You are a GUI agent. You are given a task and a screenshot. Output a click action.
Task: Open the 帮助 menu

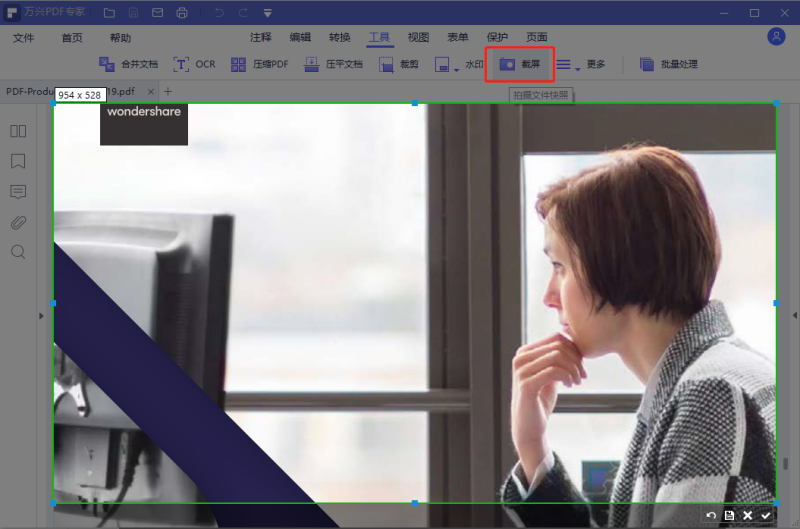[x=120, y=38]
